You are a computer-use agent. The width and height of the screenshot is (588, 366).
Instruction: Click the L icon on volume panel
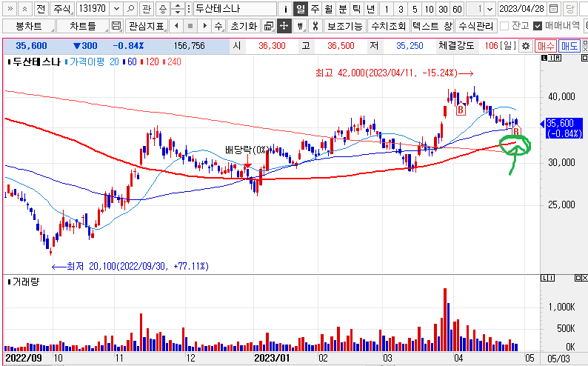[x=544, y=278]
